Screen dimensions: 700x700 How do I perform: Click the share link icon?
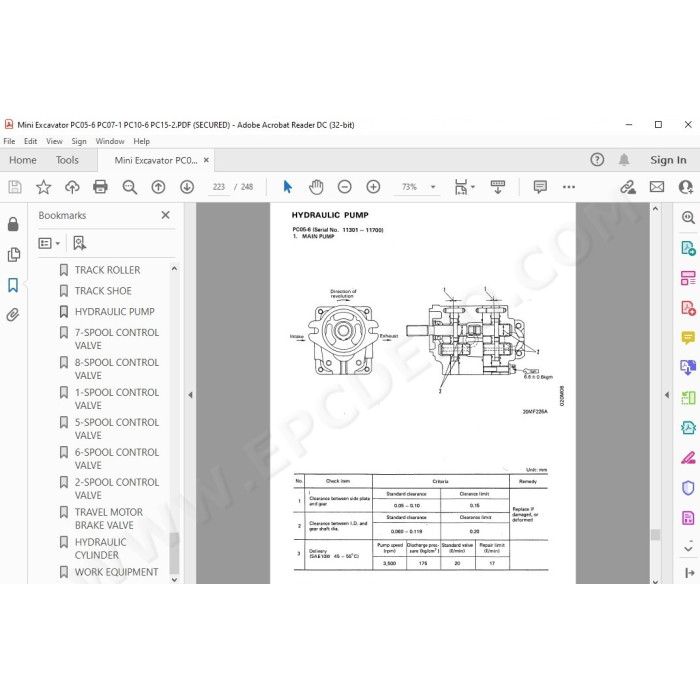628,187
